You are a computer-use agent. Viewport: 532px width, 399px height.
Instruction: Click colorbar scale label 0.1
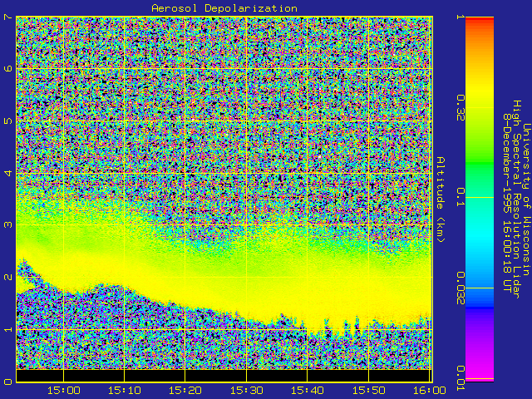[461, 197]
